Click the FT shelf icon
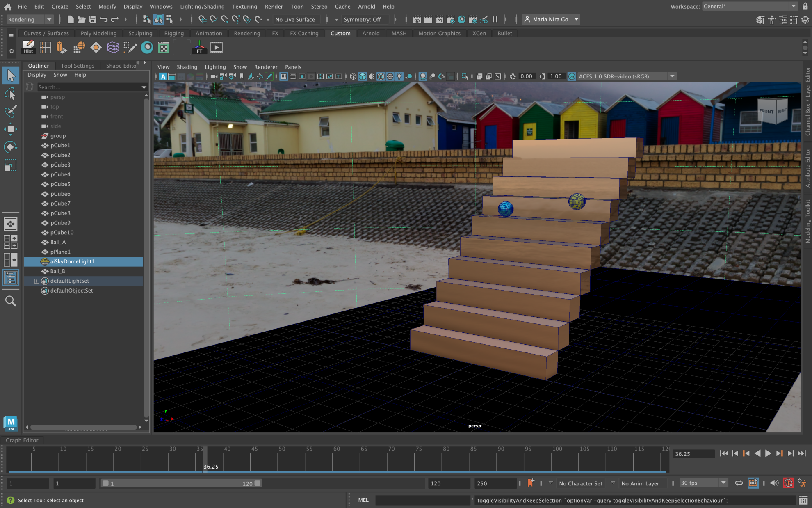 point(199,47)
